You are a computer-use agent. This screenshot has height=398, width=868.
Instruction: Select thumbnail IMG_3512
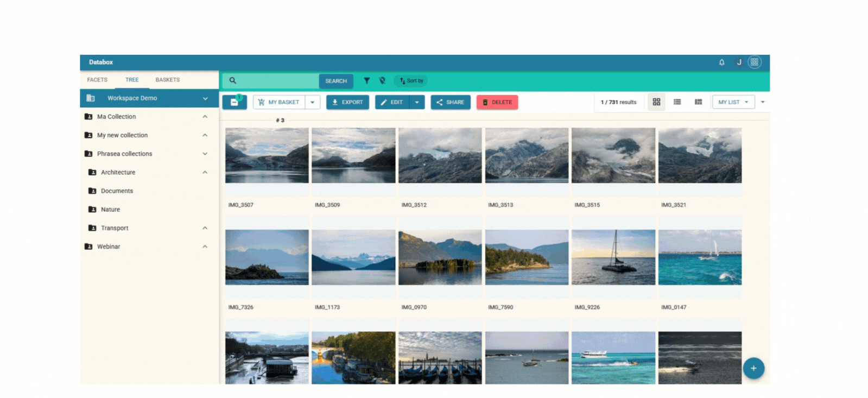click(x=440, y=155)
